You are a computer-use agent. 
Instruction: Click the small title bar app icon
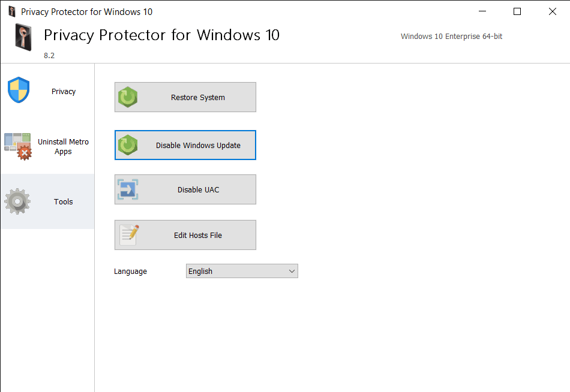pyautogui.click(x=12, y=11)
